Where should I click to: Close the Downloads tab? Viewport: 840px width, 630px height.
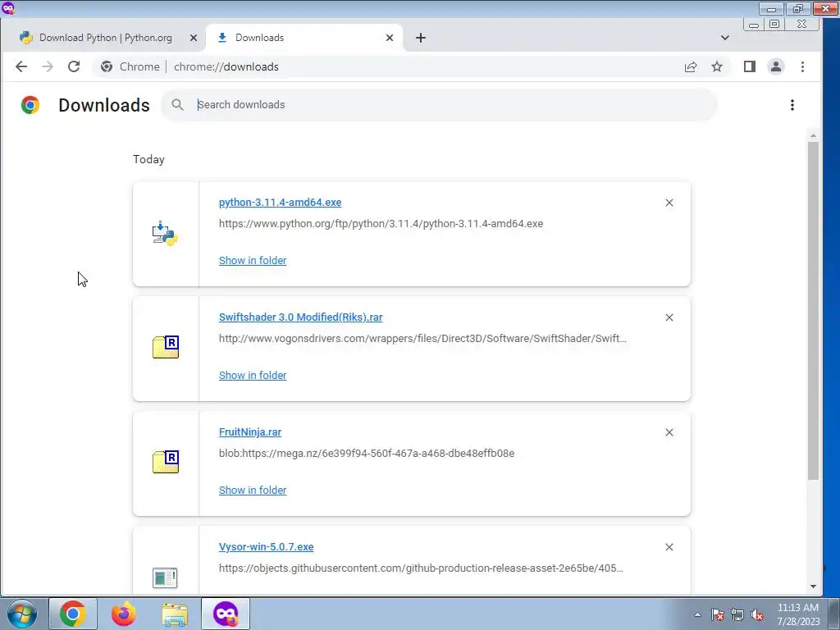[390, 38]
